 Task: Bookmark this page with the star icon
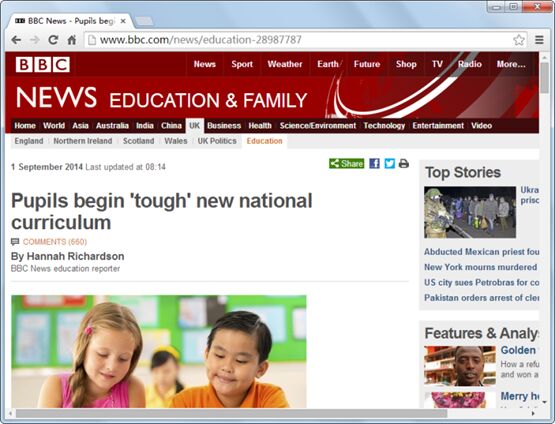(519, 40)
